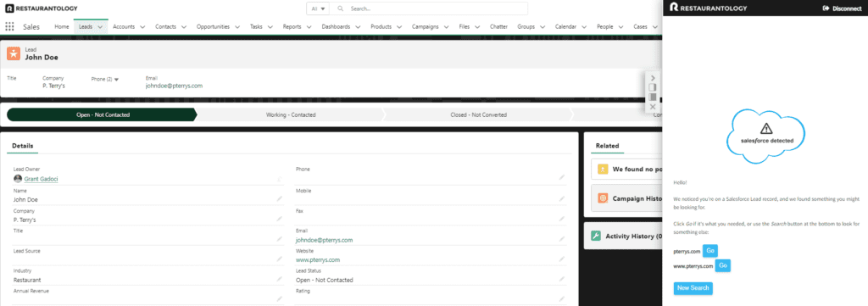The image size is (868, 306).
Task: Click the magnifier icon in global search
Action: pyautogui.click(x=341, y=8)
